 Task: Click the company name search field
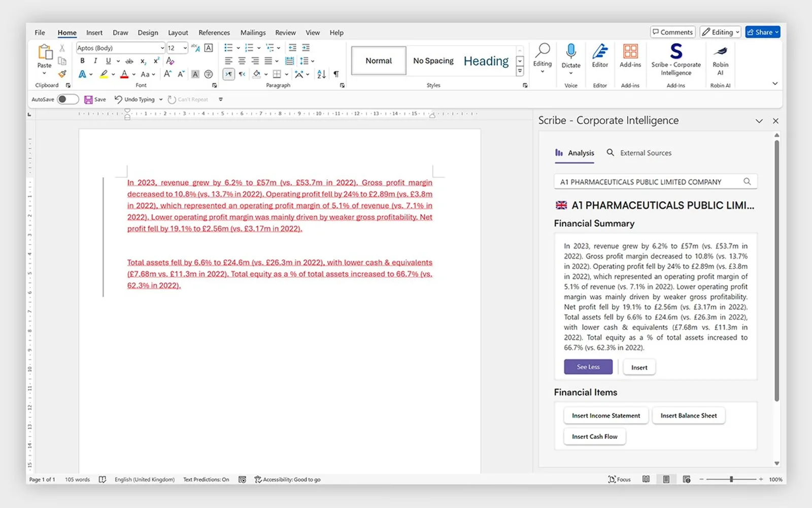tap(656, 181)
